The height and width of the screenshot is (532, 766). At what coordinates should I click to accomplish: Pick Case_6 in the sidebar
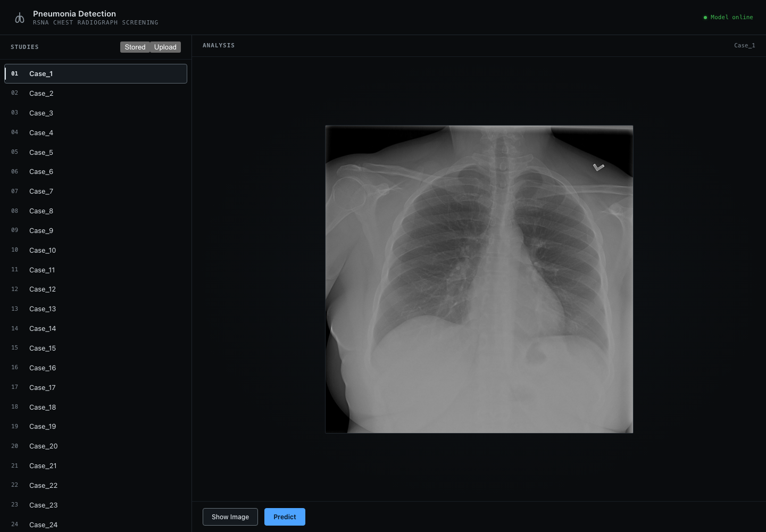click(x=96, y=172)
